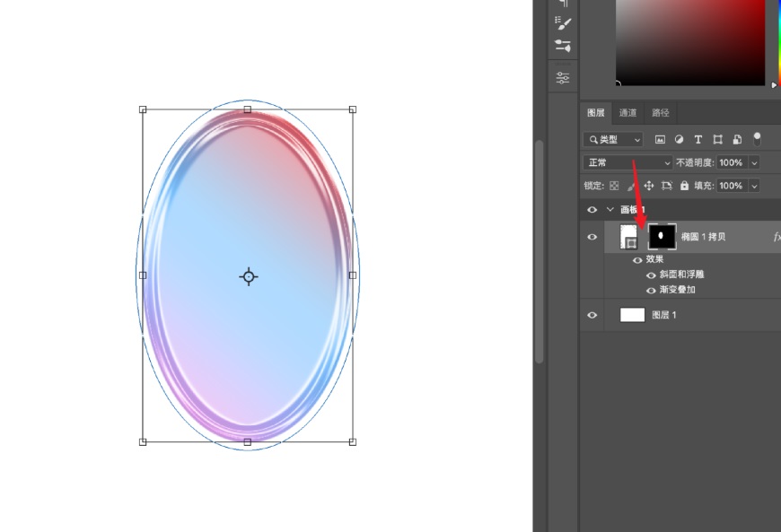The width and height of the screenshot is (781, 532).
Task: Switch to the 路径 tab
Action: click(x=661, y=113)
